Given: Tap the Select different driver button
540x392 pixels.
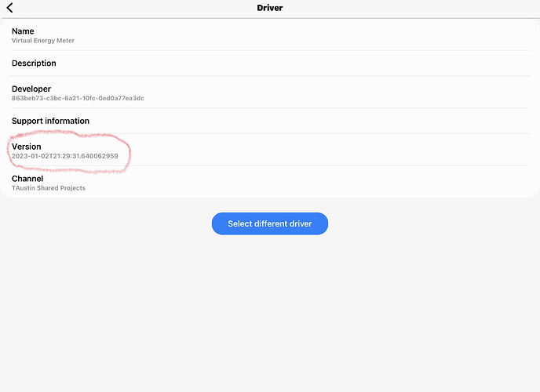Looking at the screenshot, I should 270,223.
